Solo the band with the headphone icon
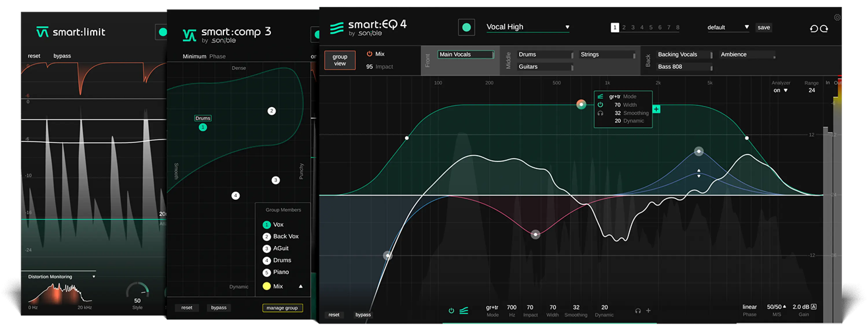 [x=638, y=311]
